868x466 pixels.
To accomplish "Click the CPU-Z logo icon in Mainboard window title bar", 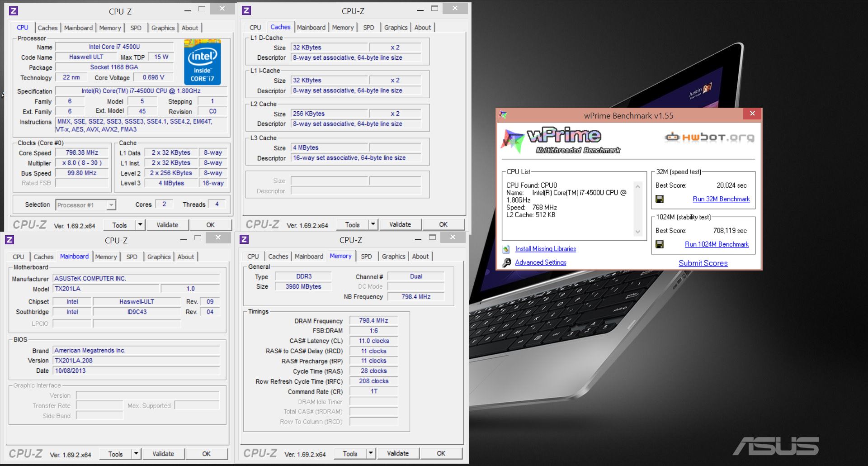I will point(9,240).
